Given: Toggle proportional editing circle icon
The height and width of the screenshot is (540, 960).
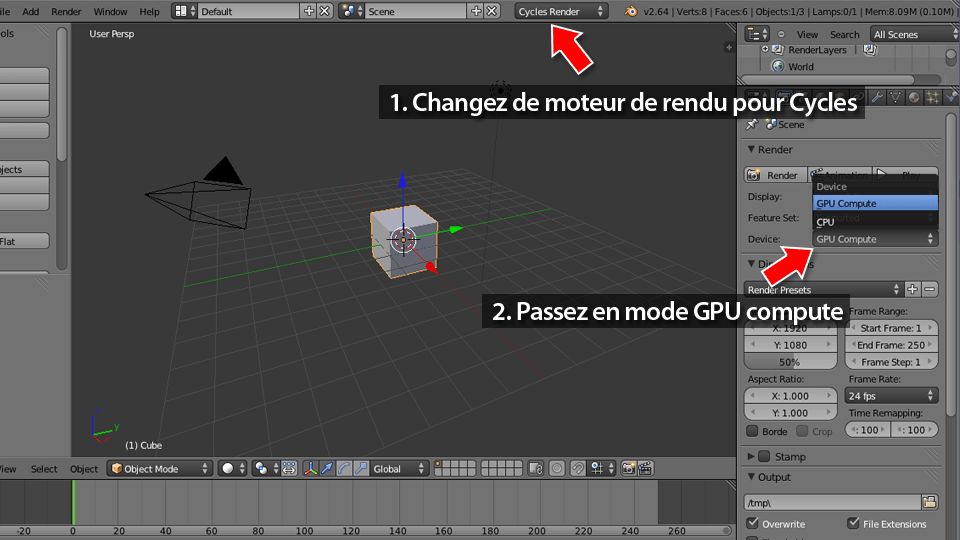Looking at the screenshot, I should (557, 468).
